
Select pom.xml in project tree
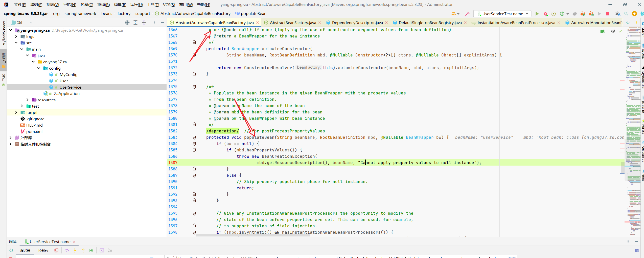pyautogui.click(x=34, y=131)
